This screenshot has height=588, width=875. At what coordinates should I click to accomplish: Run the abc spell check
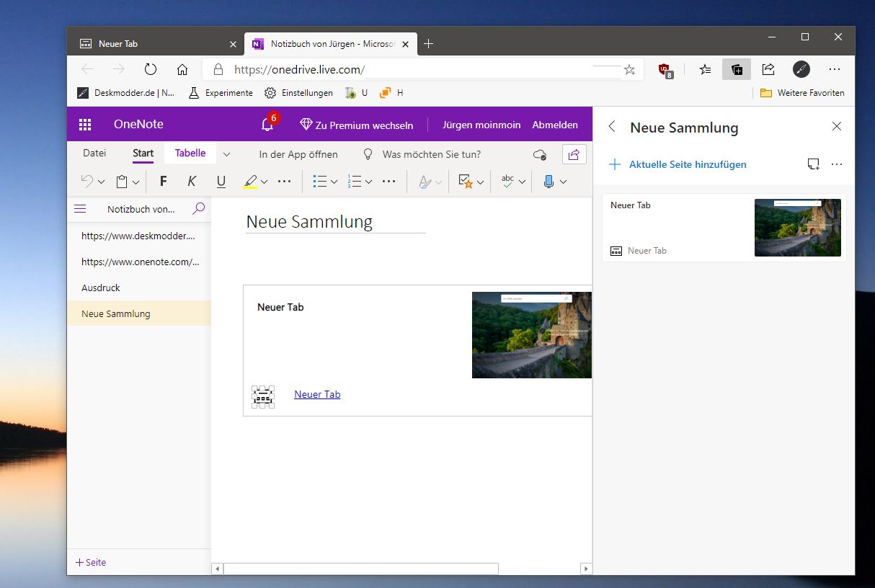pos(509,182)
